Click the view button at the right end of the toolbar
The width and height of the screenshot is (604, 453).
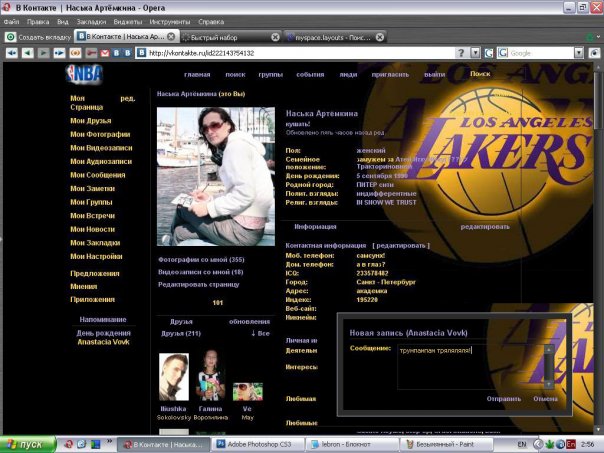pyautogui.click(x=594, y=53)
